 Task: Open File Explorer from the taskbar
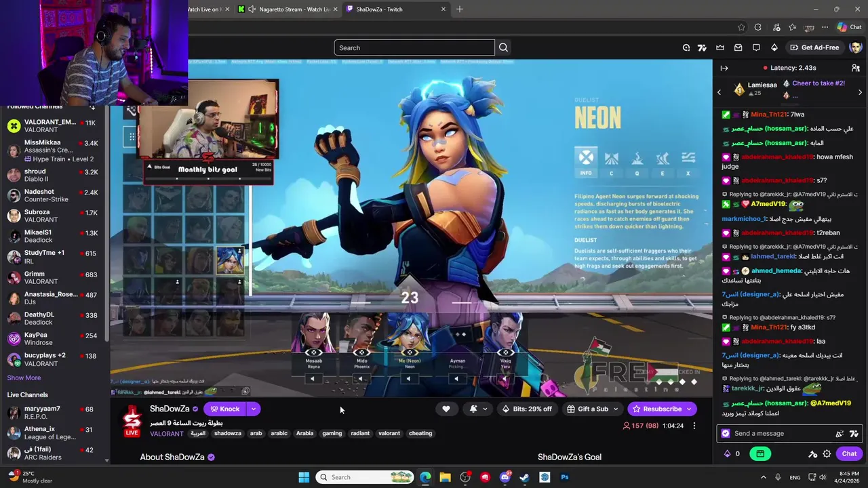[445, 477]
